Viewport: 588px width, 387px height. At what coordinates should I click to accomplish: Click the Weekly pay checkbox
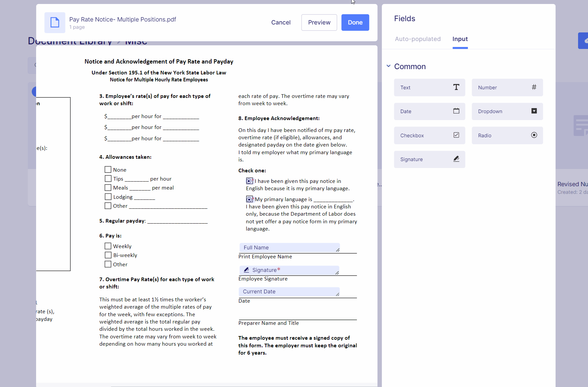(108, 246)
